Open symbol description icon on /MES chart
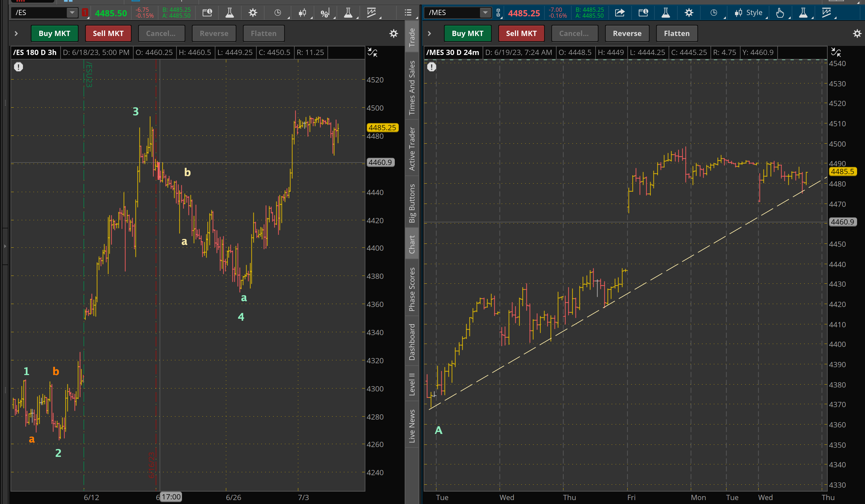Image resolution: width=865 pixels, height=504 pixels. 643,13
